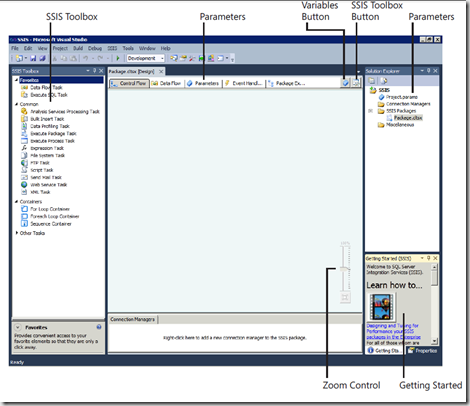
Task: Expand the Other Tasks group
Action: pyautogui.click(x=17, y=233)
